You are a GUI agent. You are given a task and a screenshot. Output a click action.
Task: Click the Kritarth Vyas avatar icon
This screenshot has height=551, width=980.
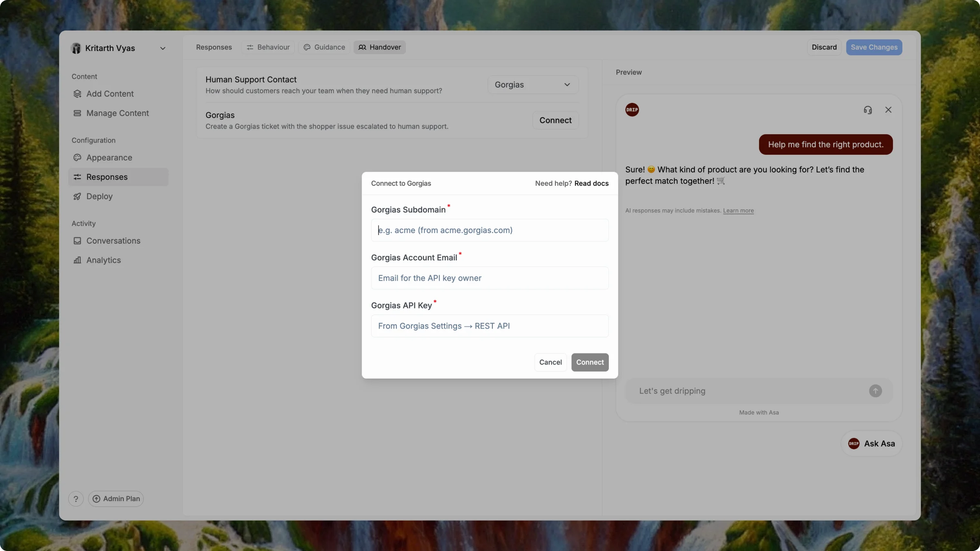pyautogui.click(x=76, y=48)
